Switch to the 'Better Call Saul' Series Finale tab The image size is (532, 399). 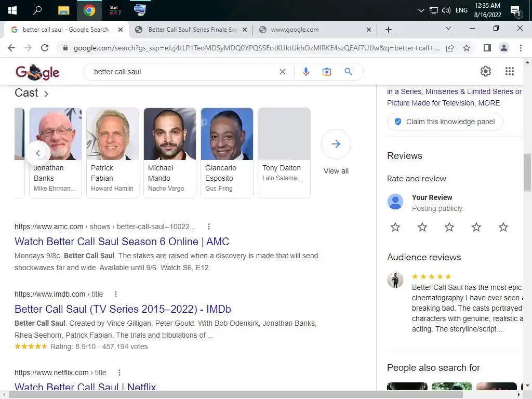191,30
